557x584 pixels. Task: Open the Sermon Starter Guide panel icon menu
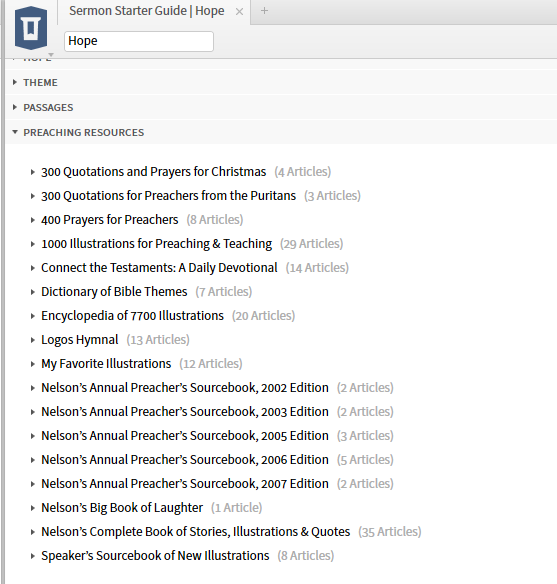31,28
